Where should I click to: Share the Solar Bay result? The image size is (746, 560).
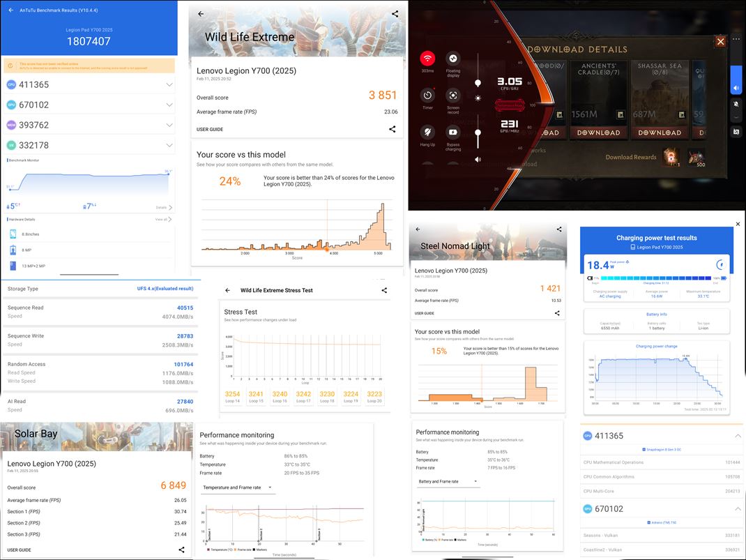pos(181,550)
